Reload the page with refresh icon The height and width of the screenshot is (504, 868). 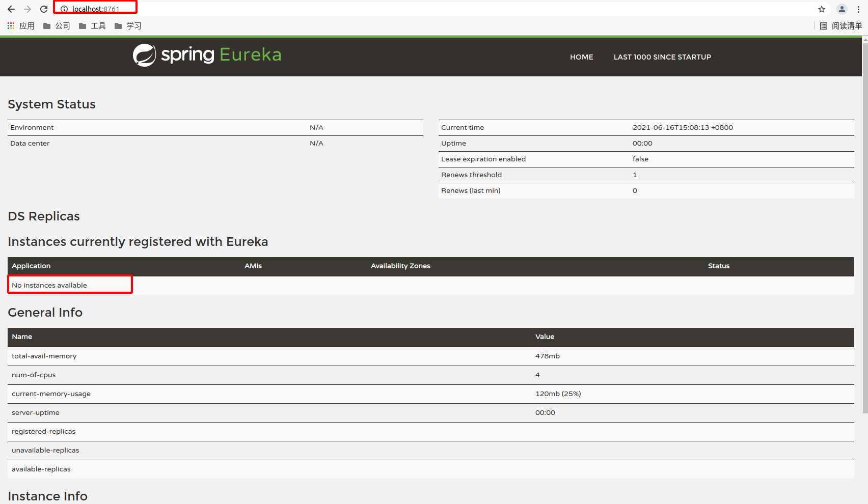44,9
